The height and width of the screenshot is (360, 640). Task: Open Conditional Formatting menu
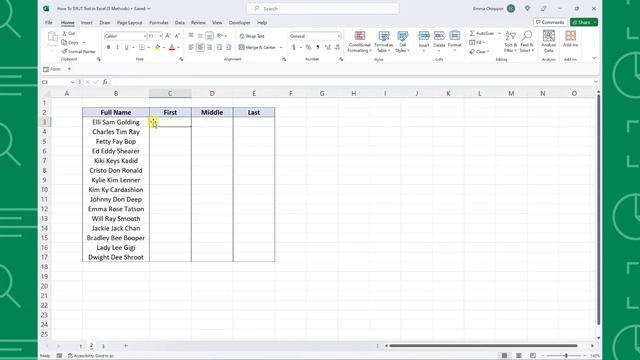point(359,41)
